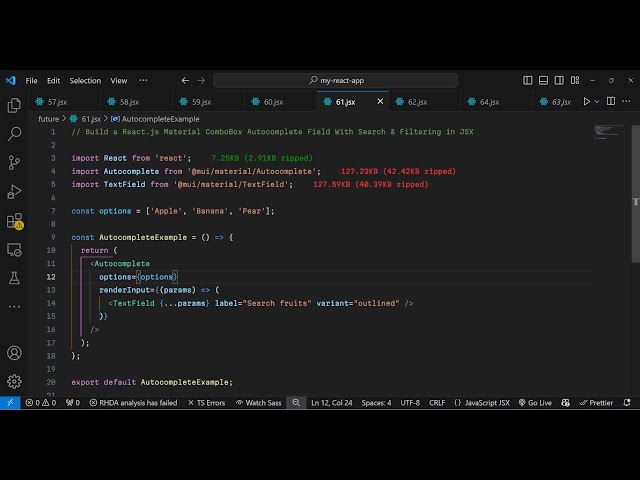Change language mode from JavaScript JSX
Image resolution: width=640 pixels, height=480 pixels.
(482, 403)
